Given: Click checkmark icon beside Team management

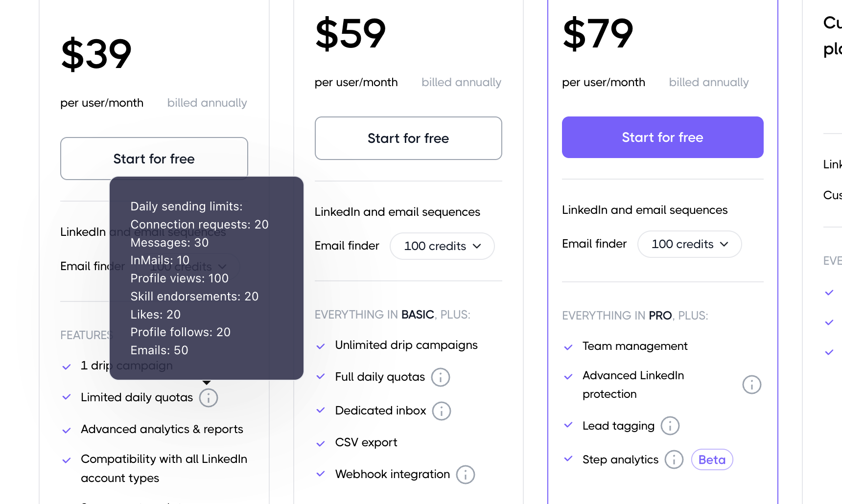Looking at the screenshot, I should click(x=568, y=347).
